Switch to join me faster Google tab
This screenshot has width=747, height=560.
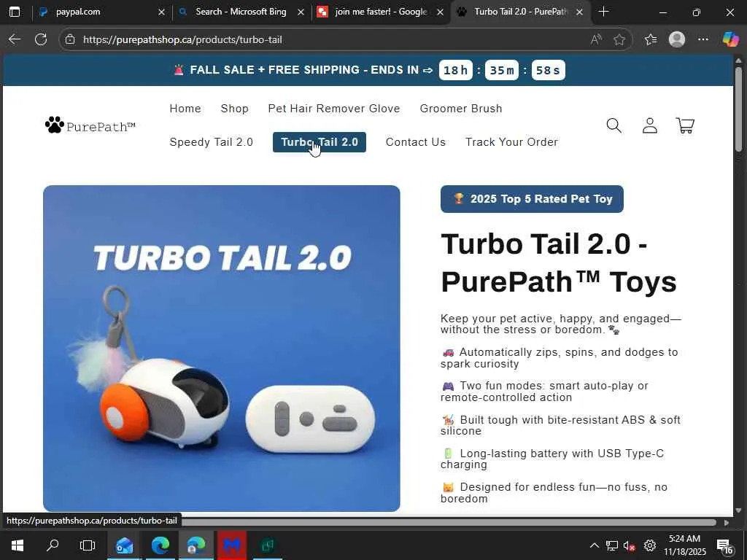(379, 12)
